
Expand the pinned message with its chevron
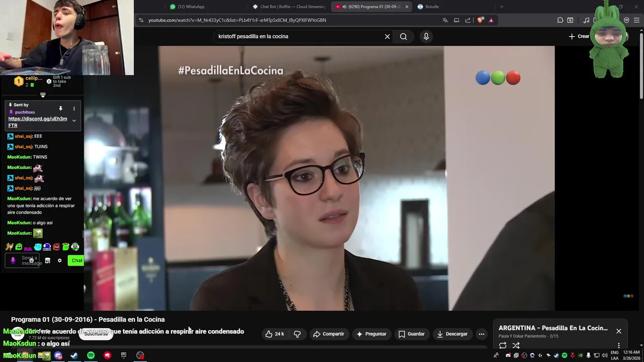(74, 121)
